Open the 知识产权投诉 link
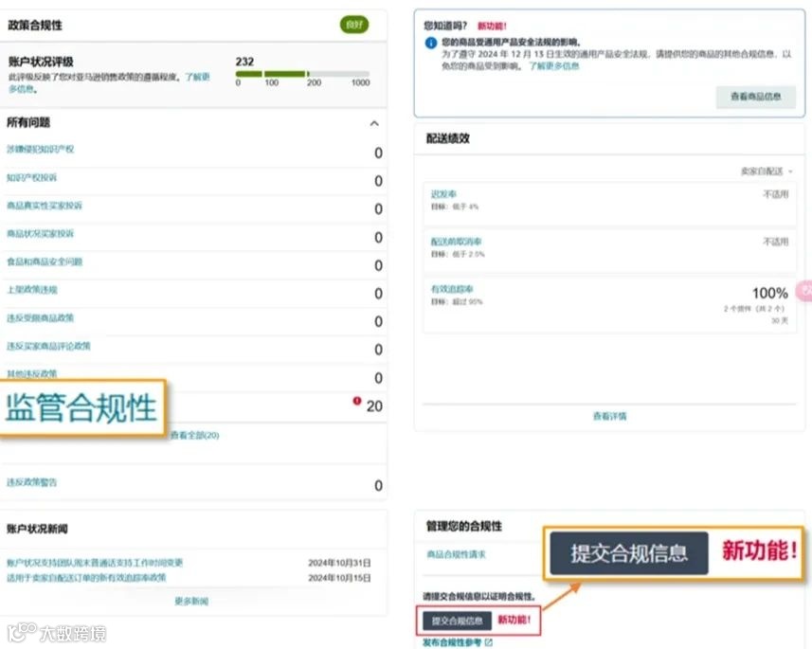812x649 pixels. click(31, 178)
